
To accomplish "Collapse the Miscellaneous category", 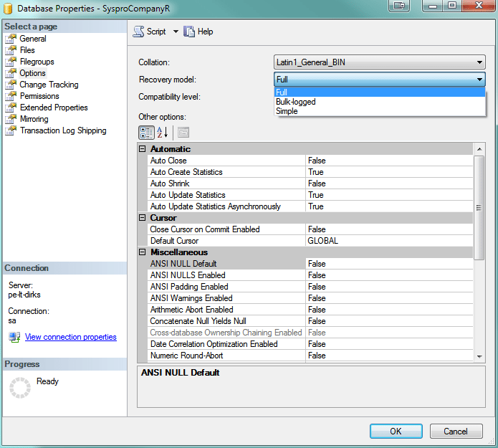I will click(143, 252).
